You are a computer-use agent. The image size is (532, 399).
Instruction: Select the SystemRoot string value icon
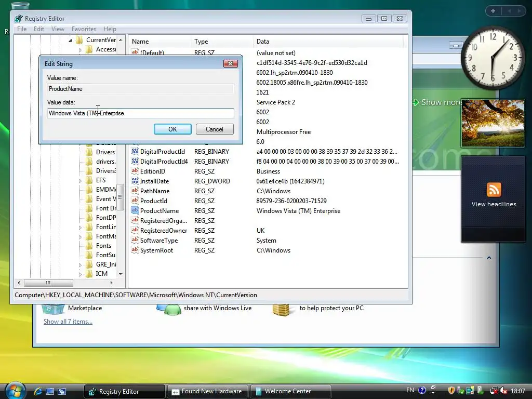pyautogui.click(x=135, y=250)
